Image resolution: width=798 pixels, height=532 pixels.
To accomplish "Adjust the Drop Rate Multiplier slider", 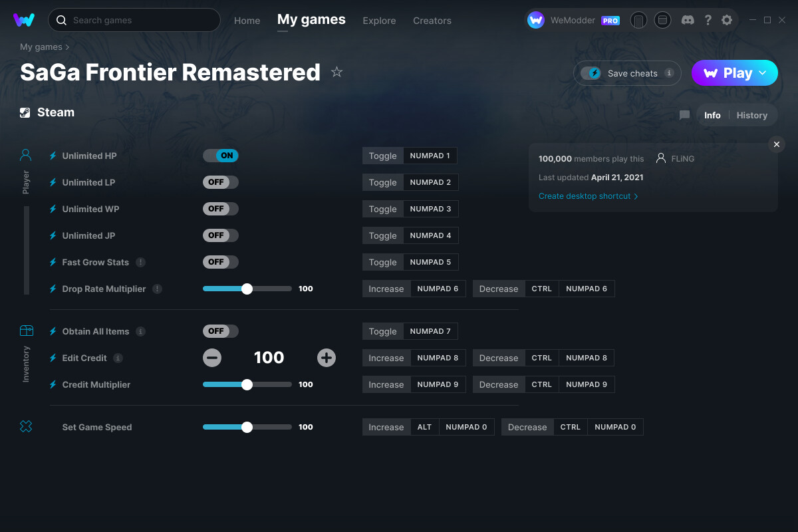I will pos(247,289).
